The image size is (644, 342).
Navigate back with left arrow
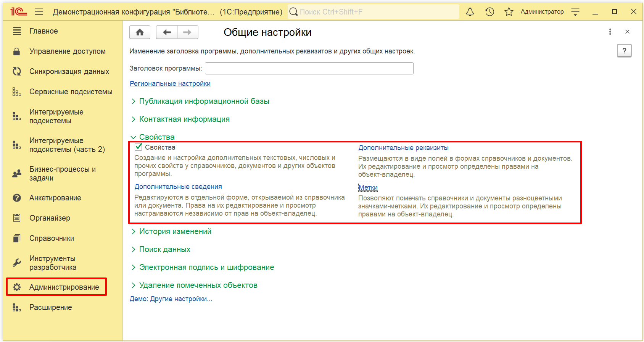pyautogui.click(x=167, y=32)
